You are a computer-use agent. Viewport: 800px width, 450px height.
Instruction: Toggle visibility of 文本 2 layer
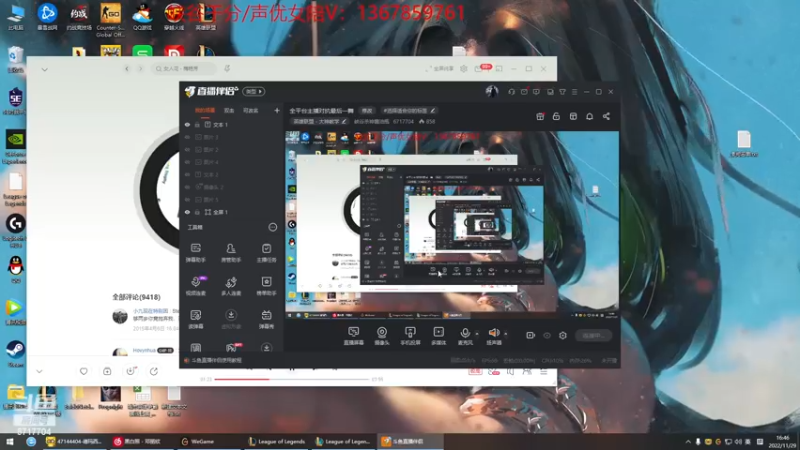coord(187,174)
